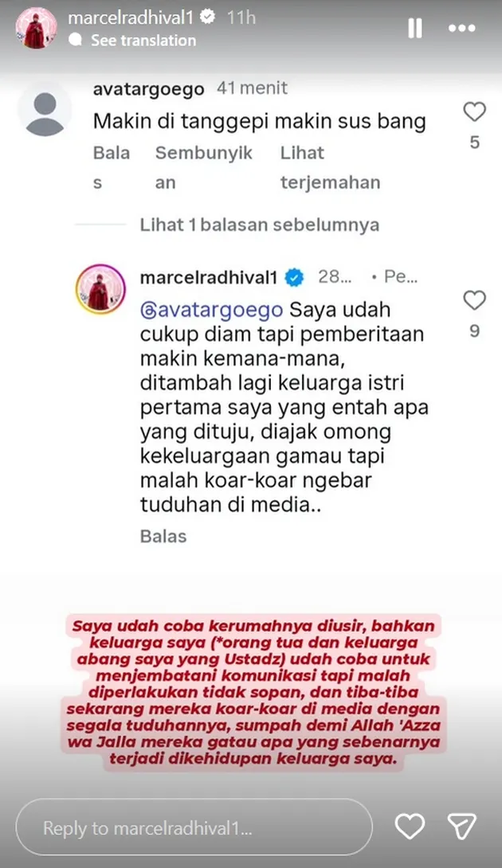Open the marcelradhival1 story profile picture
Screen dimensions: 502x868
click(x=36, y=28)
